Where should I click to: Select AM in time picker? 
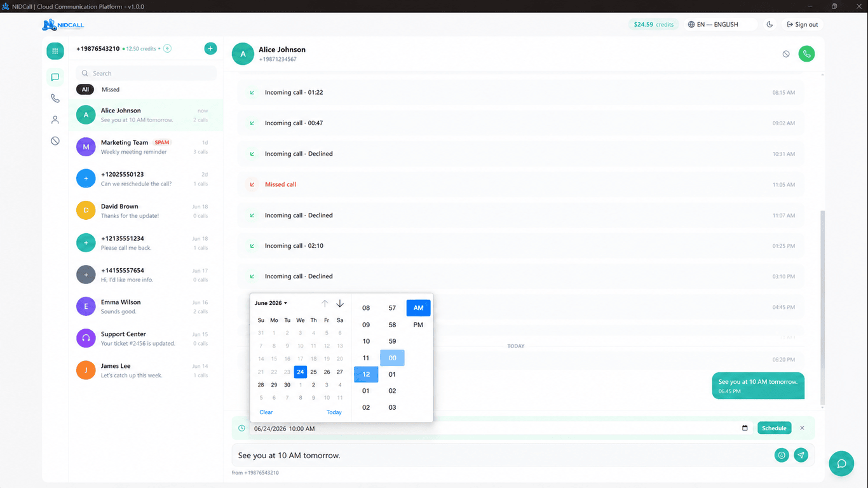(418, 308)
